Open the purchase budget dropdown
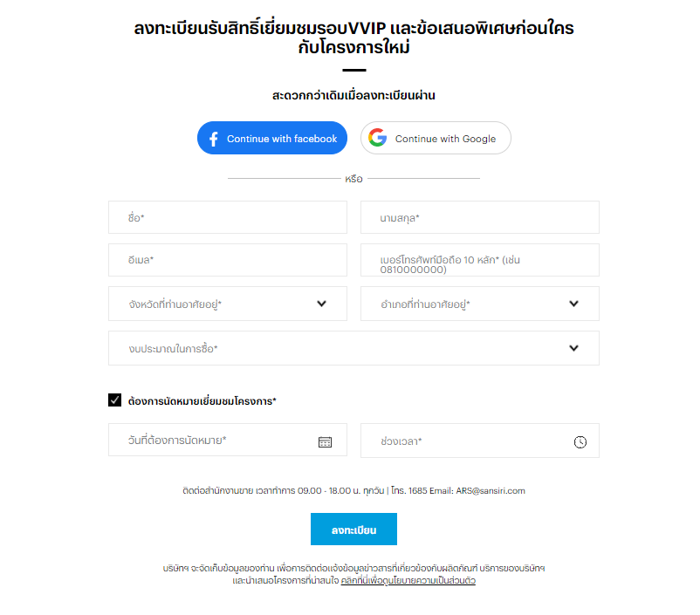Image resolution: width=700 pixels, height=615 pixels. click(353, 348)
